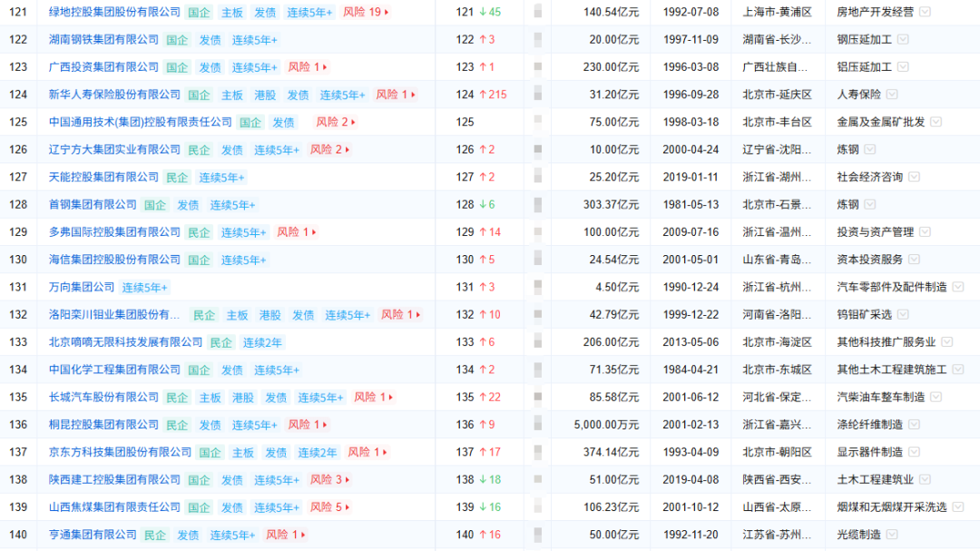Select 港股 tag on 洛阳栾川钼业 row

pyautogui.click(x=270, y=315)
